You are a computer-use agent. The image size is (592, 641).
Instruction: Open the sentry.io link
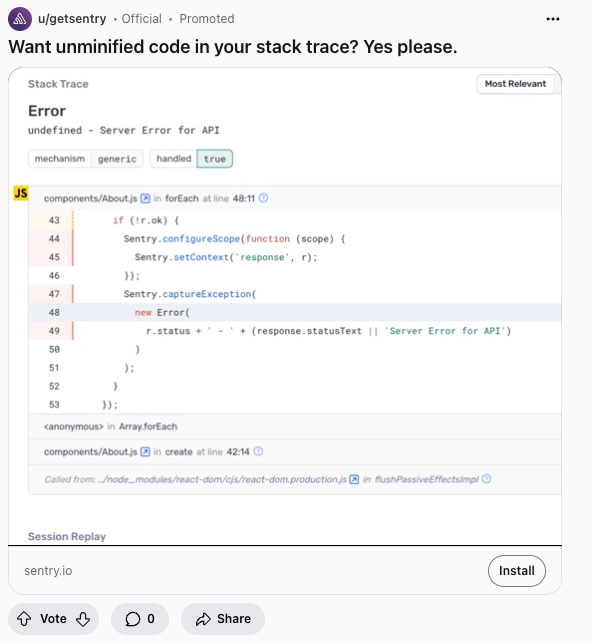48,571
